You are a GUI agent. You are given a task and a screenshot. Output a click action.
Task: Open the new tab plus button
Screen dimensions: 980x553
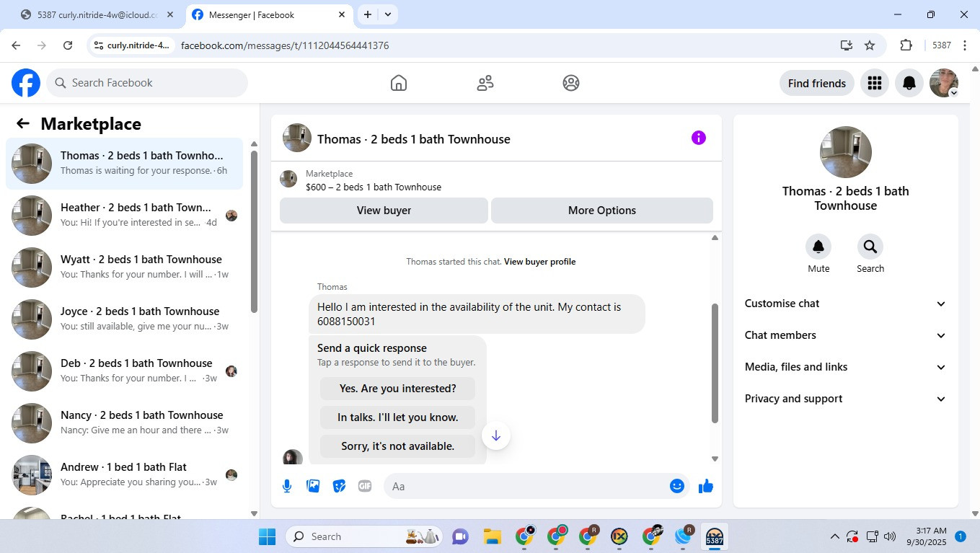(368, 14)
